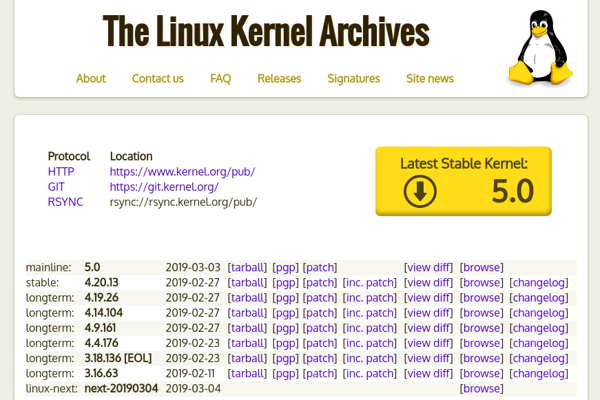Open the FAQ page
Image resolution: width=600 pixels, height=400 pixels.
(x=220, y=79)
